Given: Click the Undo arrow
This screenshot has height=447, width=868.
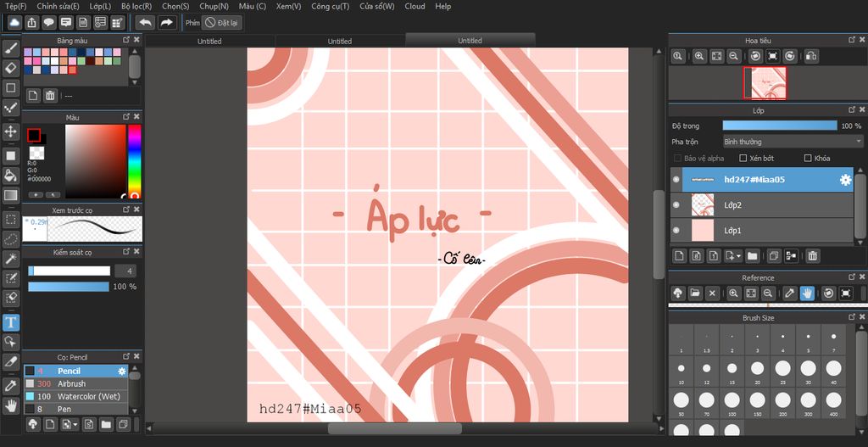Looking at the screenshot, I should 145,23.
